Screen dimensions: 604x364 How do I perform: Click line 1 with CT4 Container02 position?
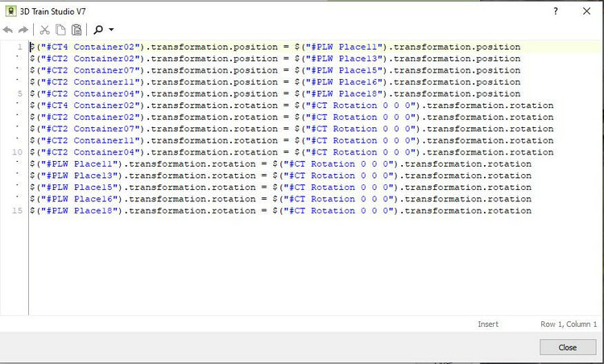coord(275,47)
